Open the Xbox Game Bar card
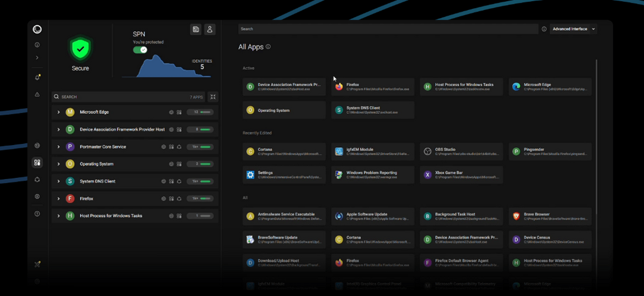 (x=462, y=175)
